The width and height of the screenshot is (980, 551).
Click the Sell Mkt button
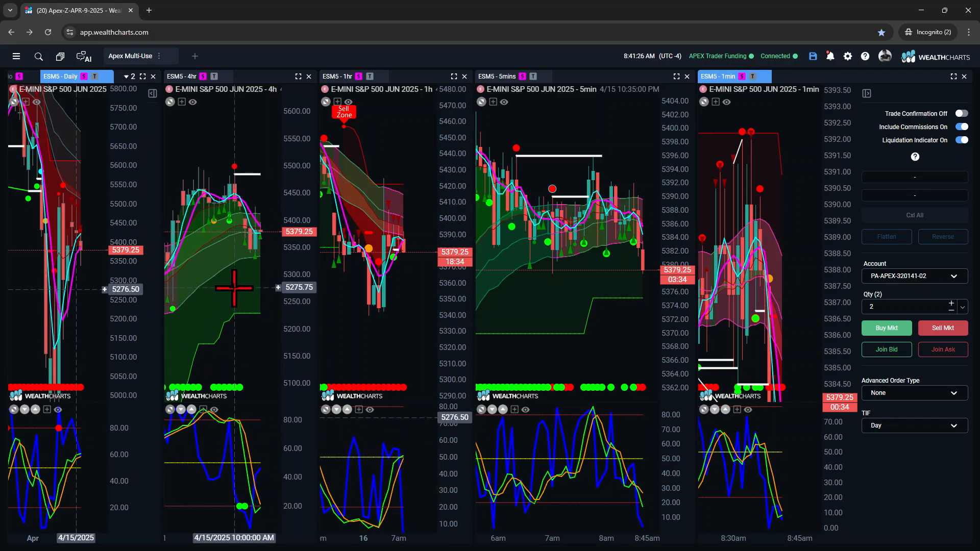tap(943, 328)
